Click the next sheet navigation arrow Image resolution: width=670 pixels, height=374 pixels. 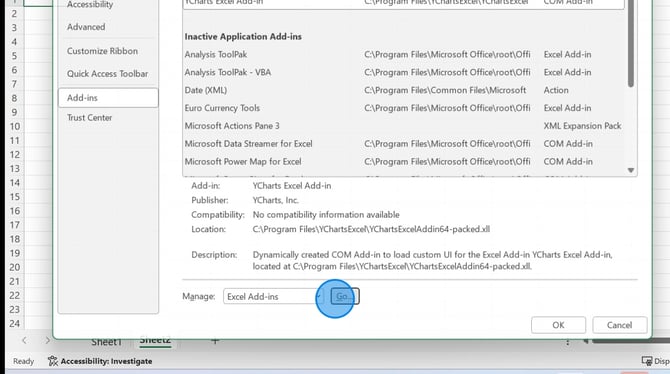[x=47, y=340]
